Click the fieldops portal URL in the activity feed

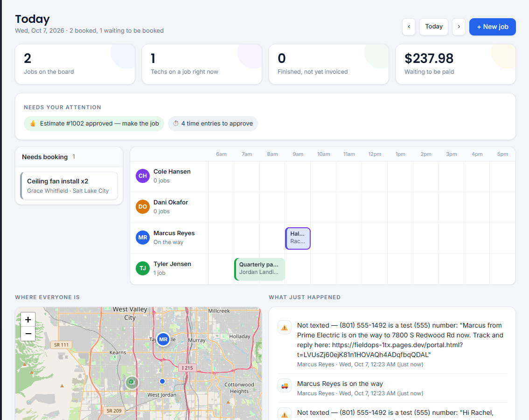tap(380, 350)
